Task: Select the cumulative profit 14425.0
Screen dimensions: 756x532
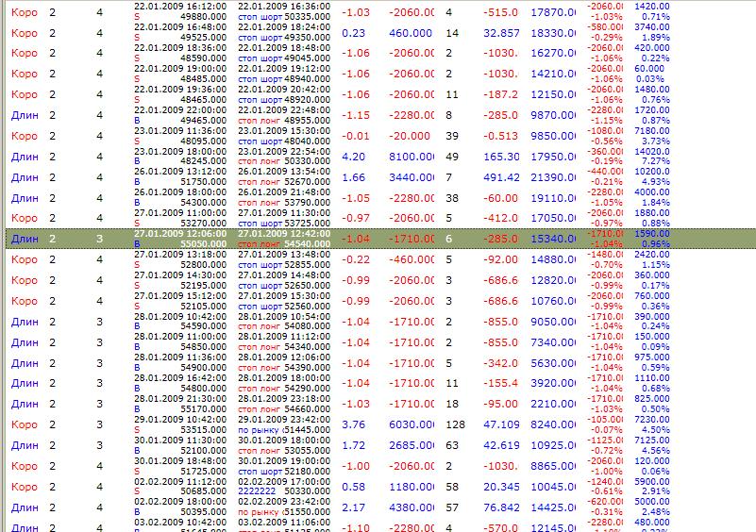Action: click(x=553, y=507)
